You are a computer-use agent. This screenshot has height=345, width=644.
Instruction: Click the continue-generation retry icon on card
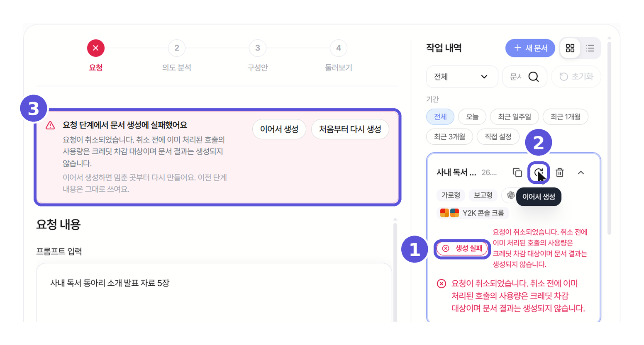tap(539, 172)
